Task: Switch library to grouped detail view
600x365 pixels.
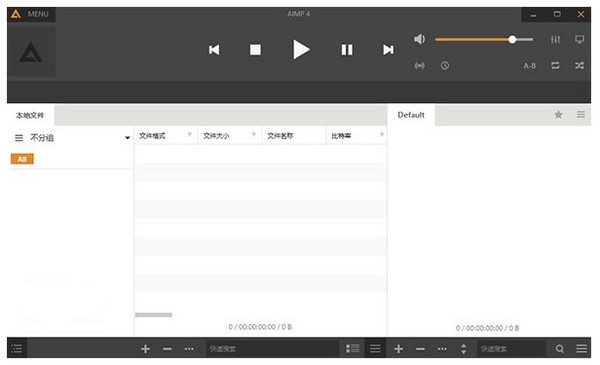Action: 352,349
